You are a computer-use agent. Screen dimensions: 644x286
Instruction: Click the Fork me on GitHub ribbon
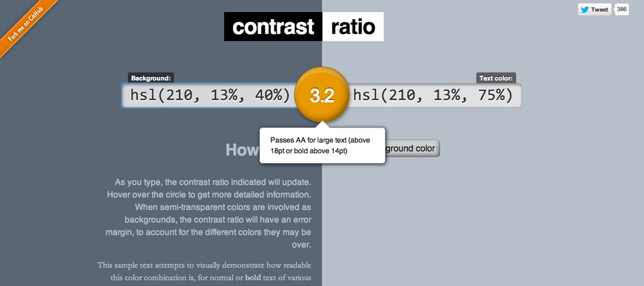(25, 26)
